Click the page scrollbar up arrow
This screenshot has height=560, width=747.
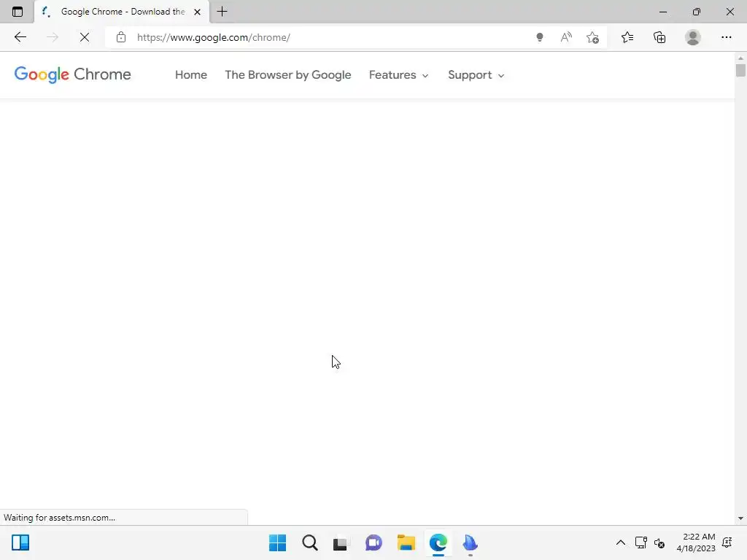pos(740,58)
